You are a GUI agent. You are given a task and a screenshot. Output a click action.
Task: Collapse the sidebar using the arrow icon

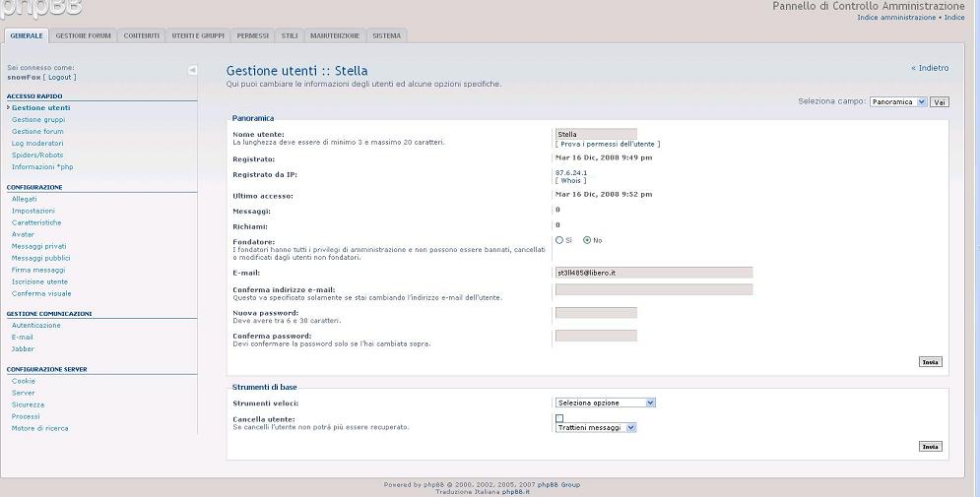tap(192, 70)
